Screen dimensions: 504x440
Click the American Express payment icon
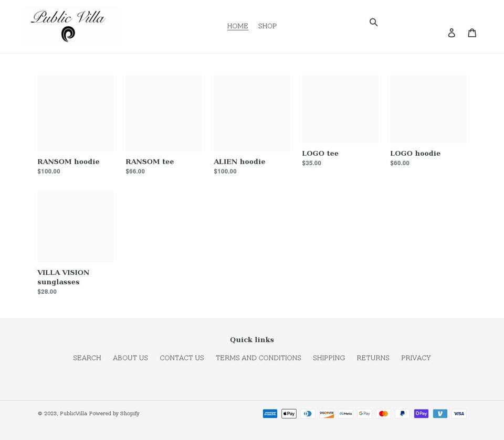(270, 414)
